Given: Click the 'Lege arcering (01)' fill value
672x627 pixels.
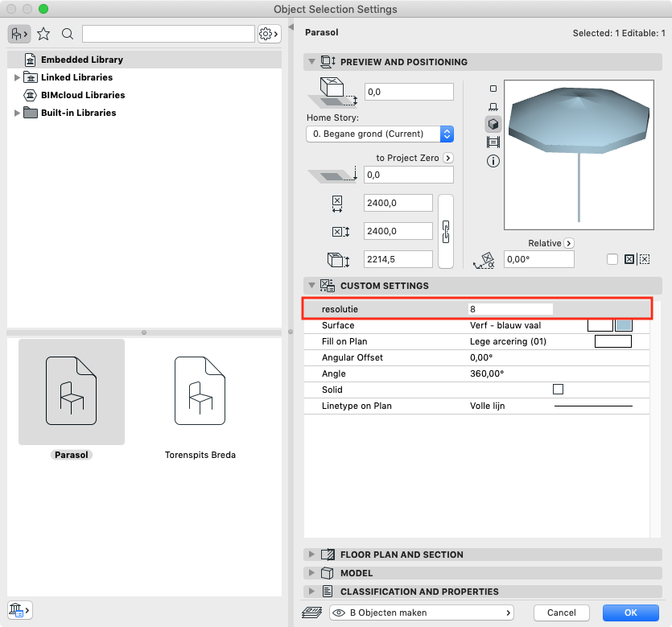Looking at the screenshot, I should [x=508, y=341].
